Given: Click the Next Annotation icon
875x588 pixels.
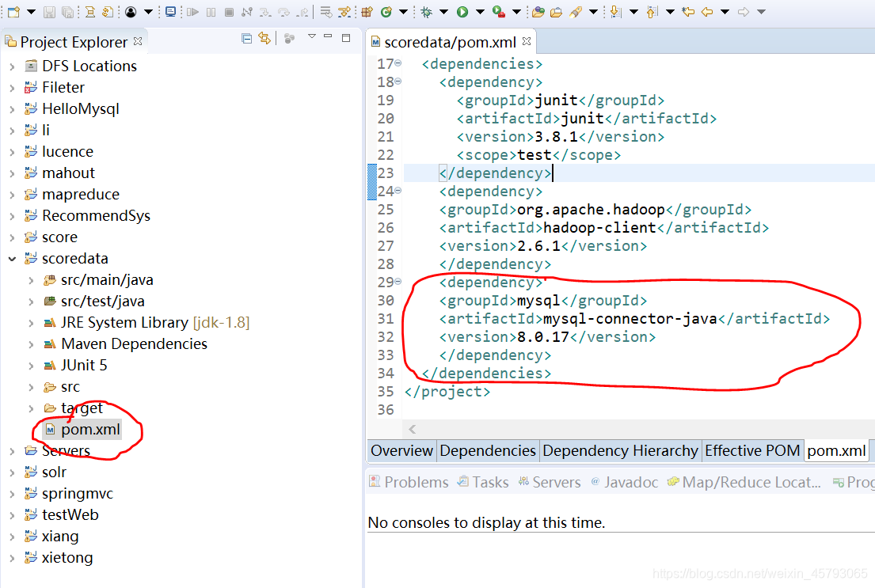Looking at the screenshot, I should [615, 12].
